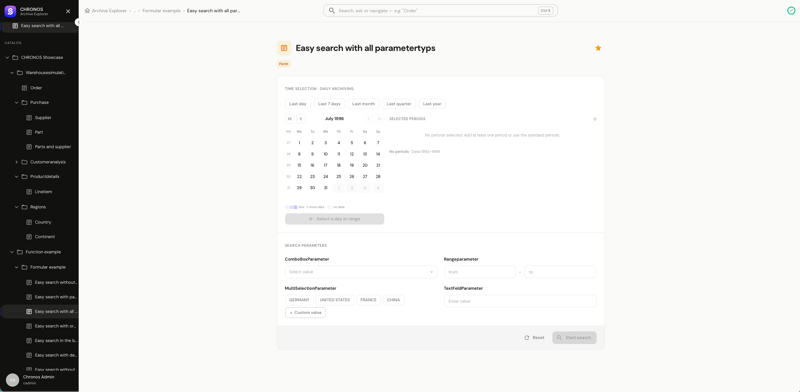Click the 'Select a day or range' button

[x=335, y=219]
